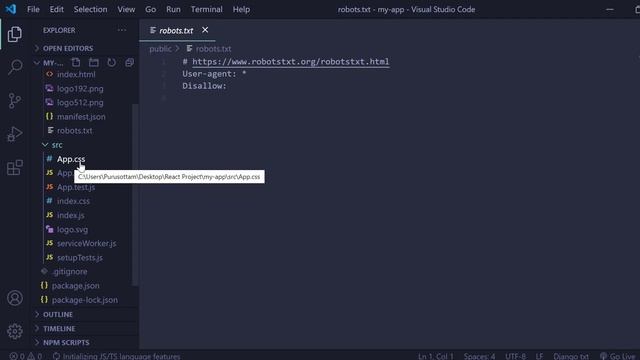Viewport: 640px width, 360px height.
Task: Click the Disallow: line in editor
Action: point(204,86)
